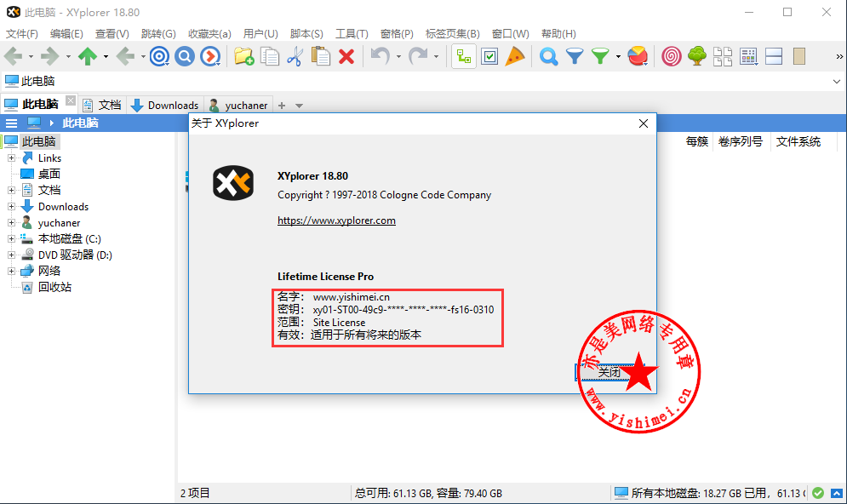Open the https://www.xyplorer.com link
This screenshot has width=847, height=504.
coord(336,220)
